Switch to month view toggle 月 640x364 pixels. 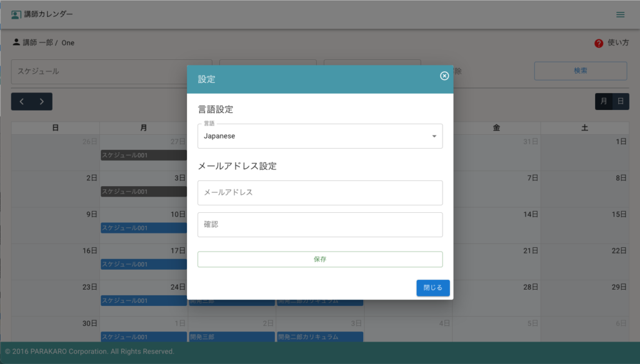pyautogui.click(x=604, y=101)
